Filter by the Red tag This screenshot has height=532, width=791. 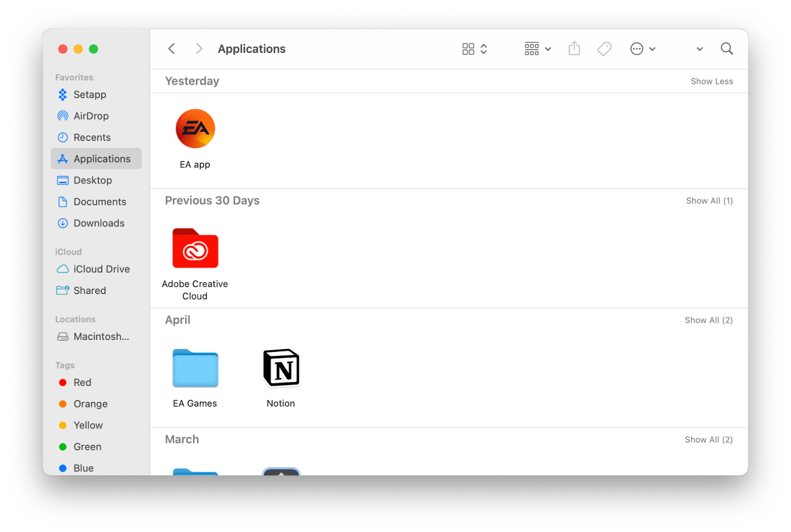tap(96, 382)
